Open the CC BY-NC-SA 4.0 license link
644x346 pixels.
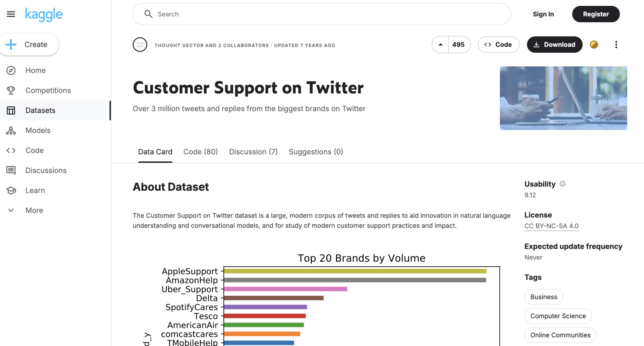click(x=551, y=226)
